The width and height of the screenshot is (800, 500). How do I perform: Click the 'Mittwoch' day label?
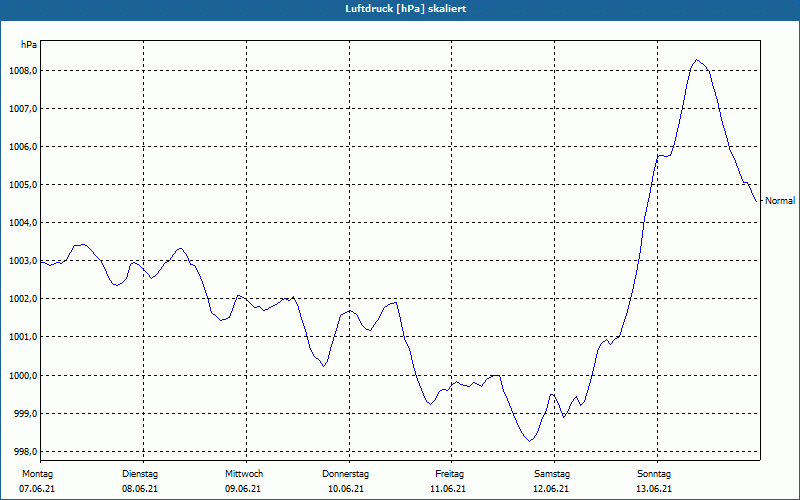(x=244, y=474)
